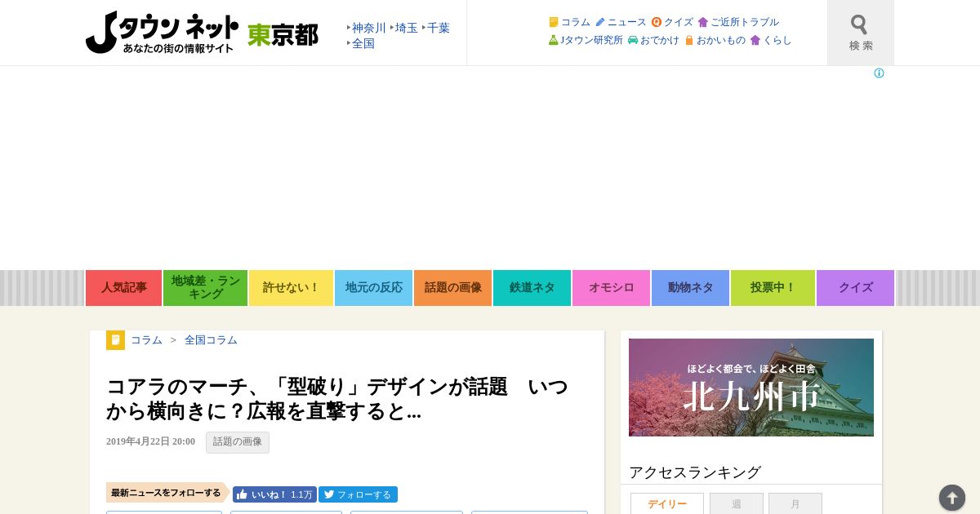This screenshot has width=980, height=514.
Task: Open the 全国コラム breadcrumb link
Action: (211, 340)
